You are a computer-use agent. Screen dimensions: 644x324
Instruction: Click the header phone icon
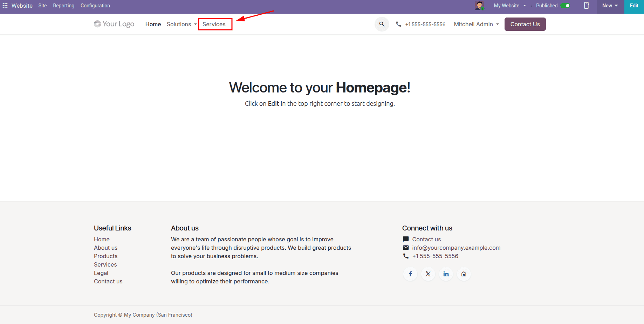[398, 24]
